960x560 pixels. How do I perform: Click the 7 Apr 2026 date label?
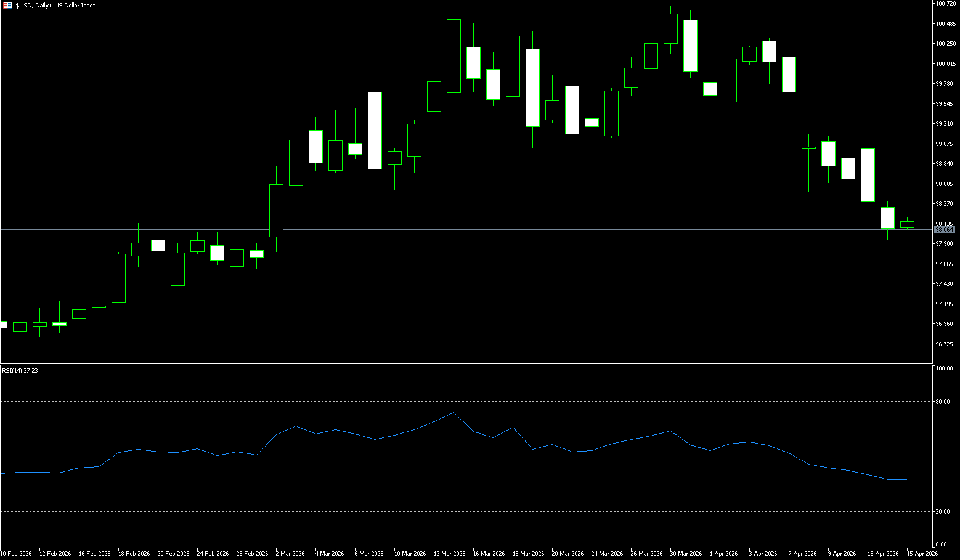click(x=802, y=553)
